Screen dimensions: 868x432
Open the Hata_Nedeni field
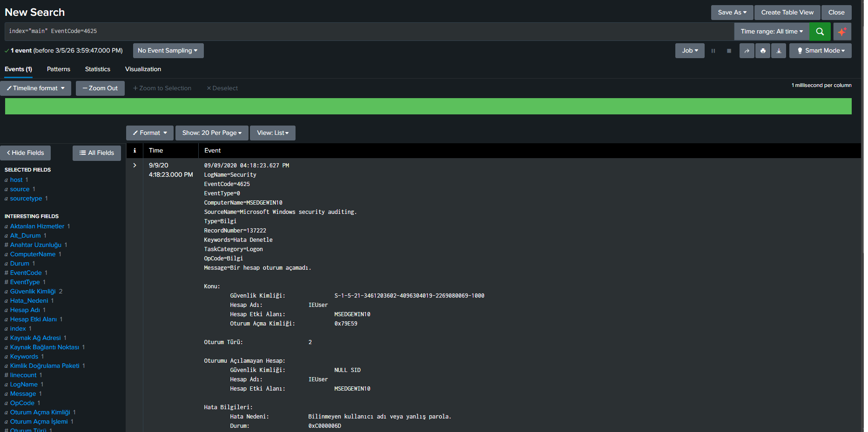click(x=29, y=301)
